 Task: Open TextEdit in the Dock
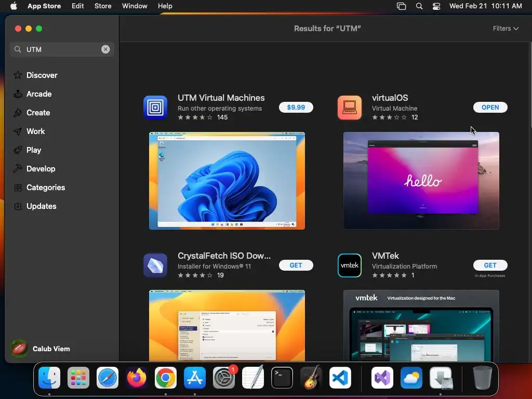pyautogui.click(x=253, y=378)
